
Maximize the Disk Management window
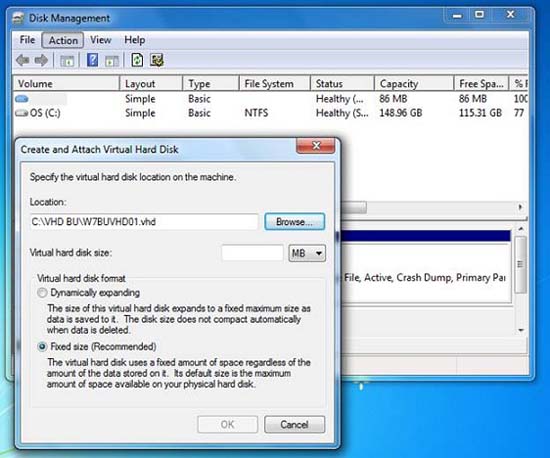(x=479, y=15)
